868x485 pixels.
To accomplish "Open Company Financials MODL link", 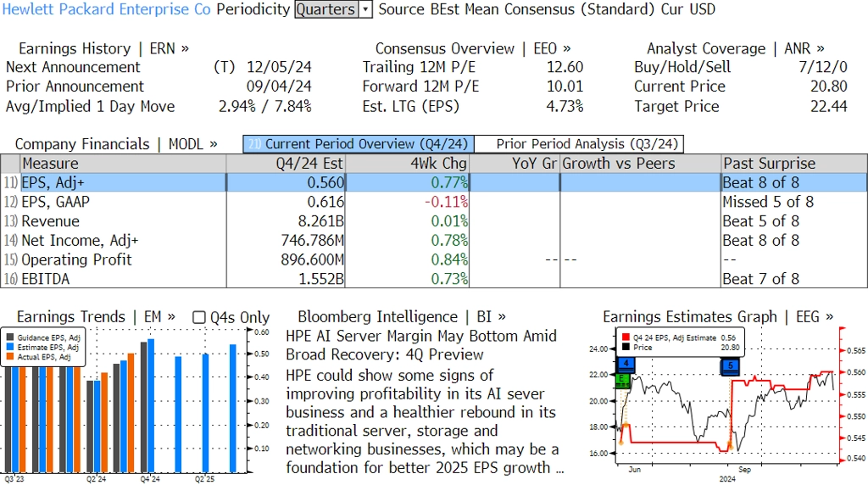I will 116,144.
